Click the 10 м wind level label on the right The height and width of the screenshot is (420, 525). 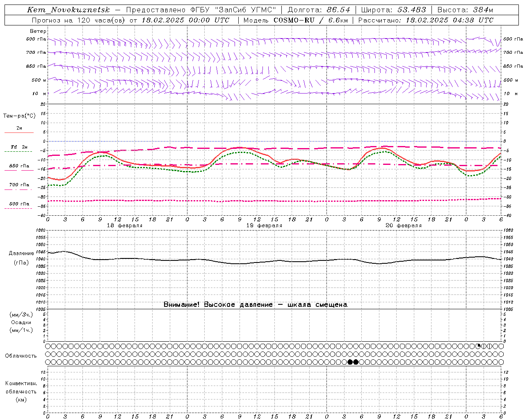click(510, 94)
